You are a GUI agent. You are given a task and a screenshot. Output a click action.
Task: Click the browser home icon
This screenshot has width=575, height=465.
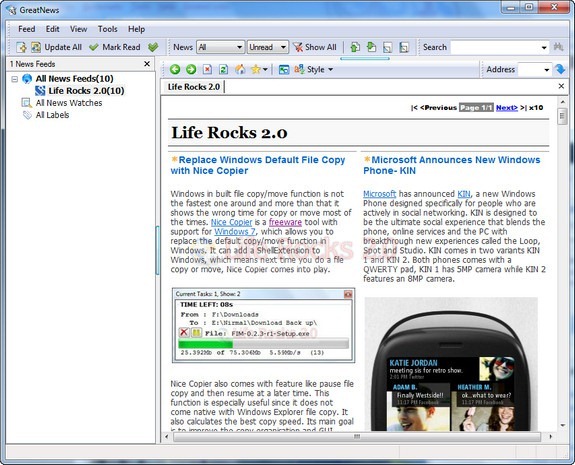(240, 69)
